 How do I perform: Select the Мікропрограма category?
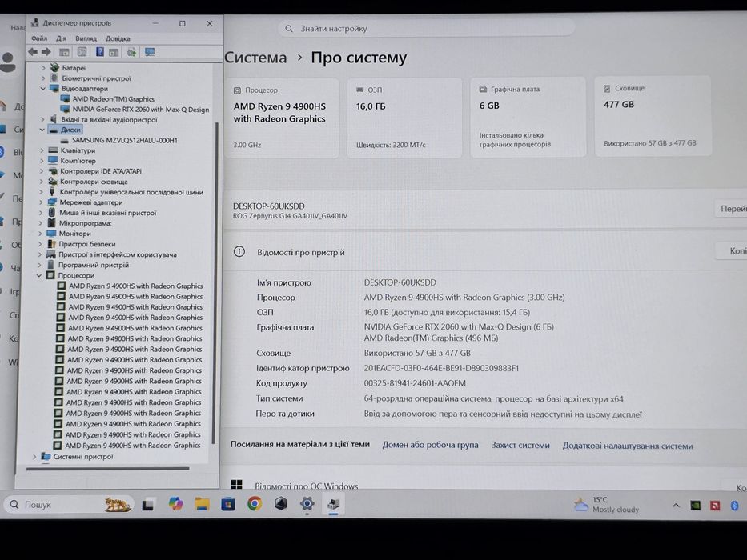click(86, 223)
